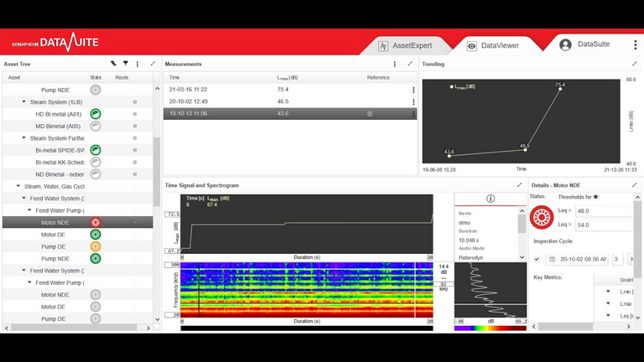Viewport: 644px width, 362px height.
Task: Toggle the Inspection Cycle checkbox
Action: point(537,259)
